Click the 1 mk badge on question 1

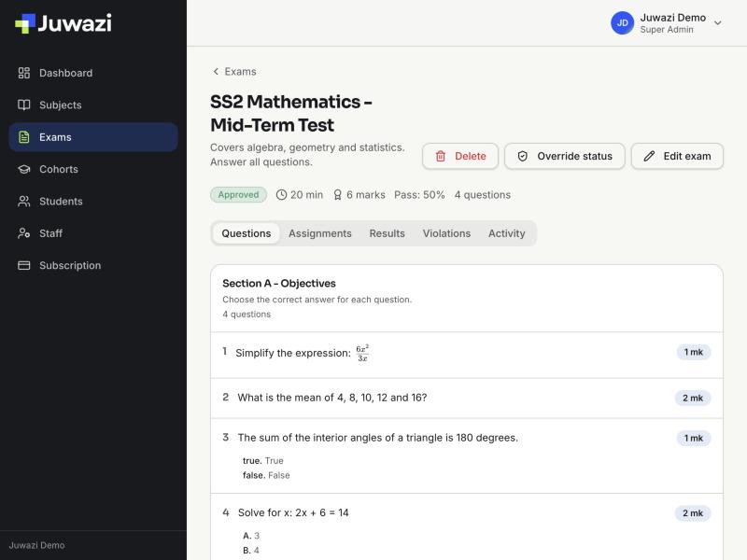[x=694, y=352]
